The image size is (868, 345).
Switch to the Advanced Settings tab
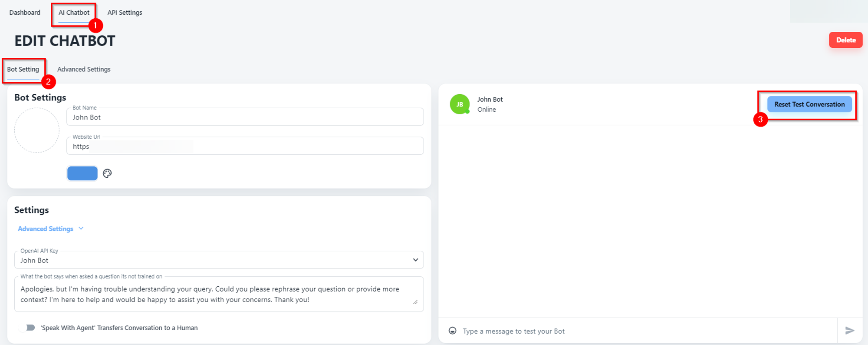click(x=84, y=69)
